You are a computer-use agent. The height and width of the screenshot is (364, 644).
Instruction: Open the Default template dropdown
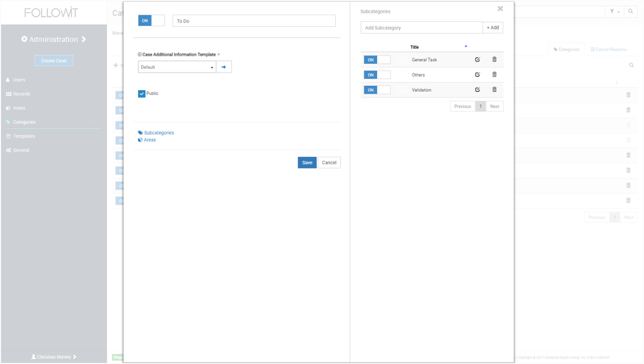pos(177,67)
